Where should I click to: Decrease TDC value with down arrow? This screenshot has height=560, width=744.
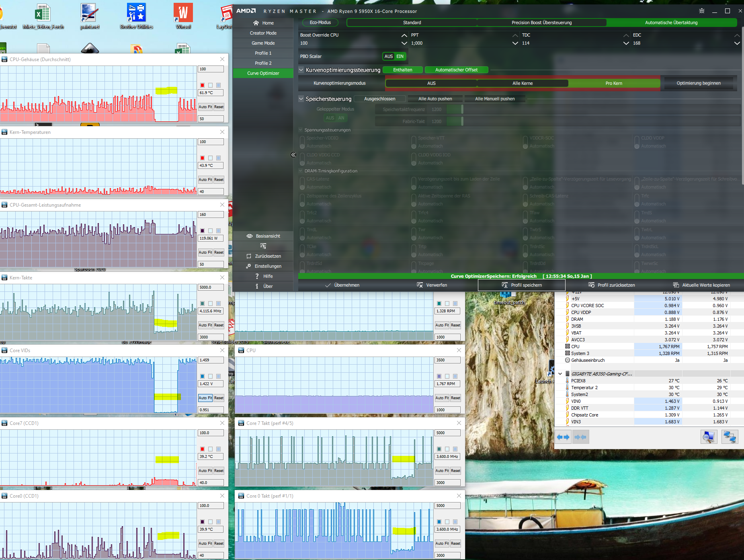coord(626,43)
